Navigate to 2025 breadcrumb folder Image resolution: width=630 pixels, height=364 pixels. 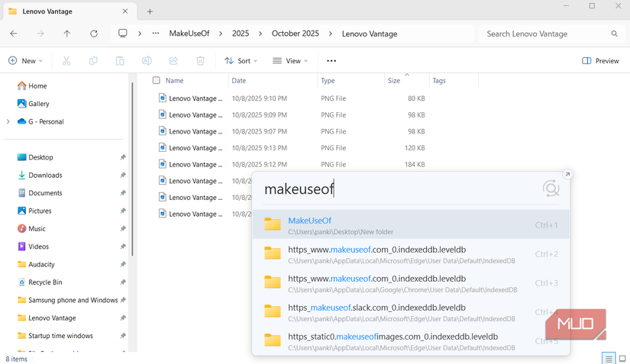pos(241,34)
